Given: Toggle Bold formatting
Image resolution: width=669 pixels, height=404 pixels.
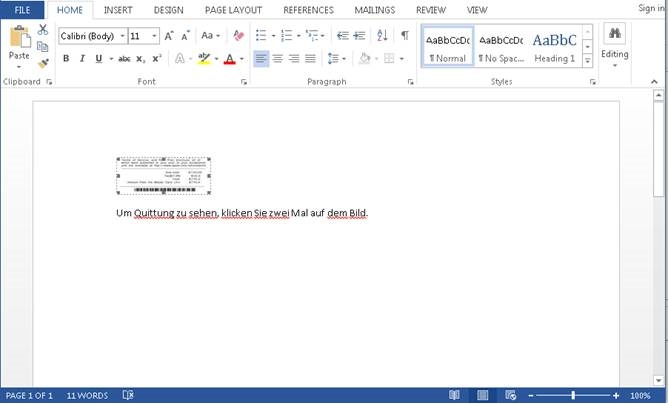Looking at the screenshot, I should (x=66, y=58).
